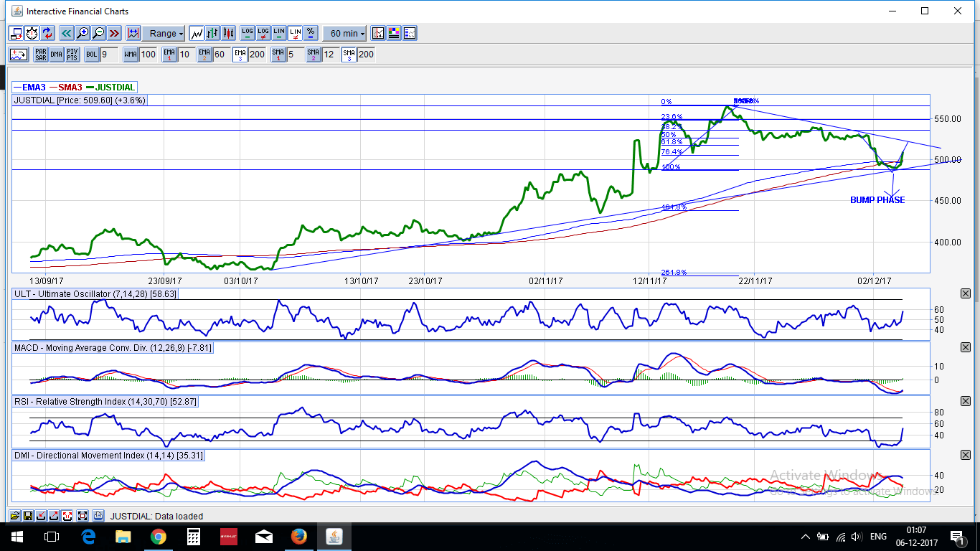Image resolution: width=980 pixels, height=551 pixels.
Task: Click the percent scale icon
Action: coord(311,34)
